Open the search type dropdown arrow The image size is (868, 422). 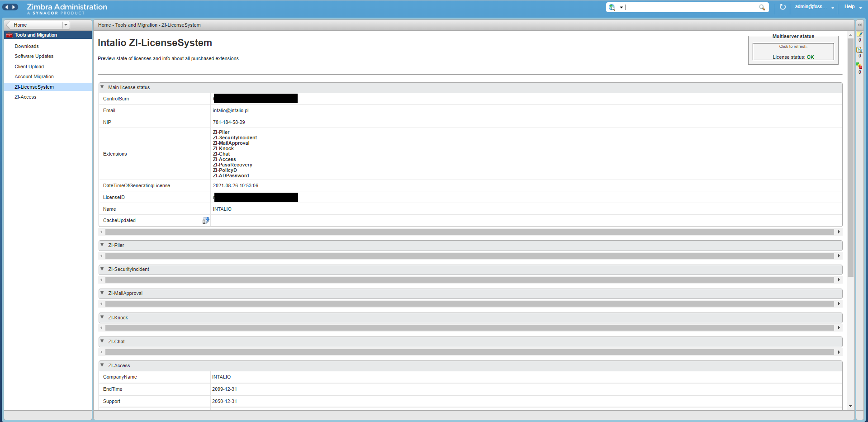621,7
